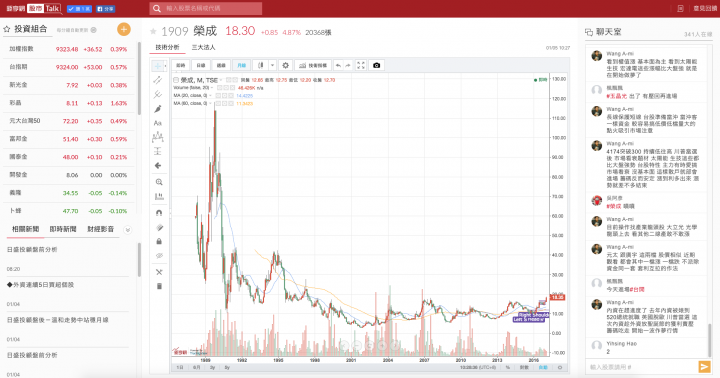Select 元大台灣50 portfolio row
The height and width of the screenshot is (378, 720).
pyautogui.click(x=69, y=121)
